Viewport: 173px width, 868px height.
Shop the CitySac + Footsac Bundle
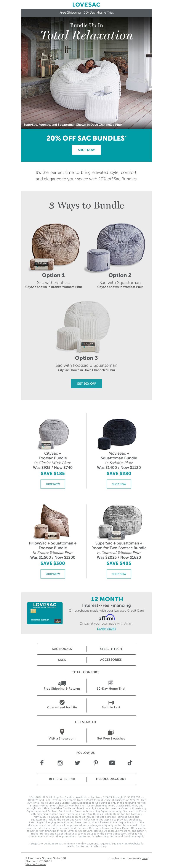pos(53,484)
